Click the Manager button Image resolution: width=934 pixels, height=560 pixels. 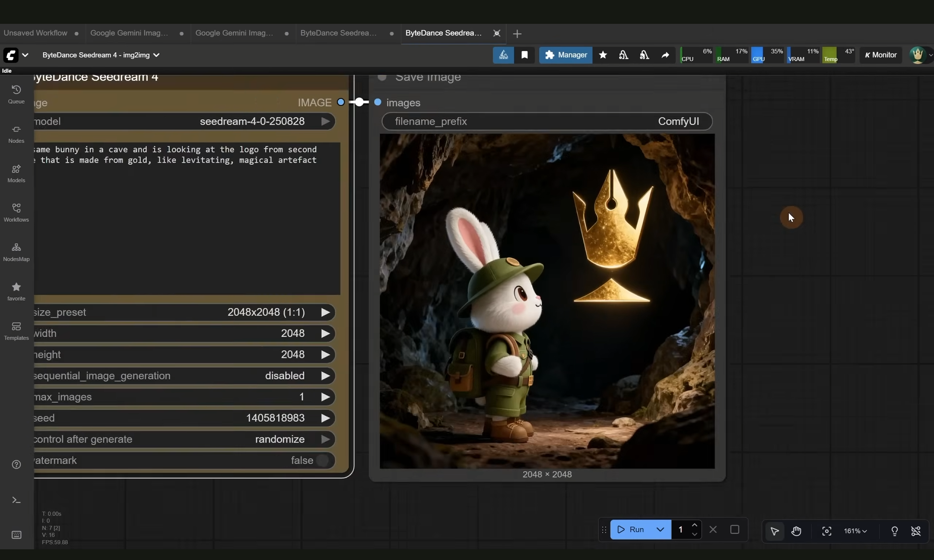point(565,55)
